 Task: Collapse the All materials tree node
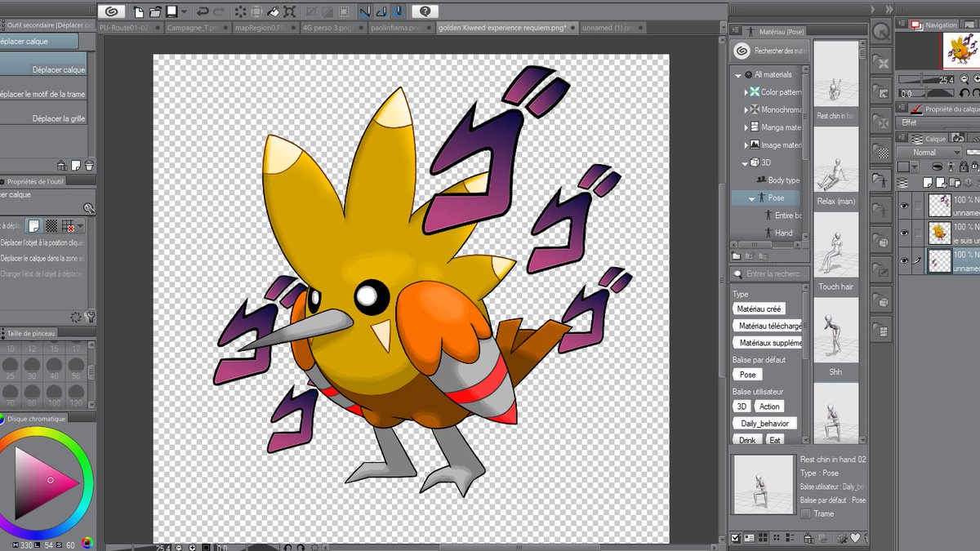pos(737,75)
